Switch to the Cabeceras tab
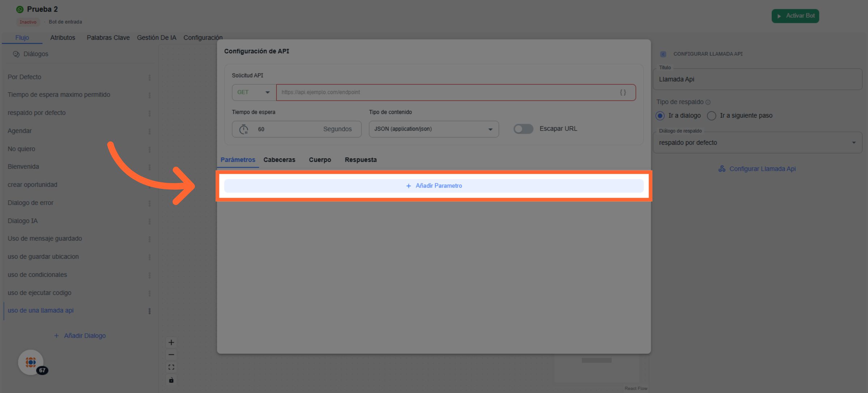Image resolution: width=868 pixels, height=393 pixels. pos(279,160)
